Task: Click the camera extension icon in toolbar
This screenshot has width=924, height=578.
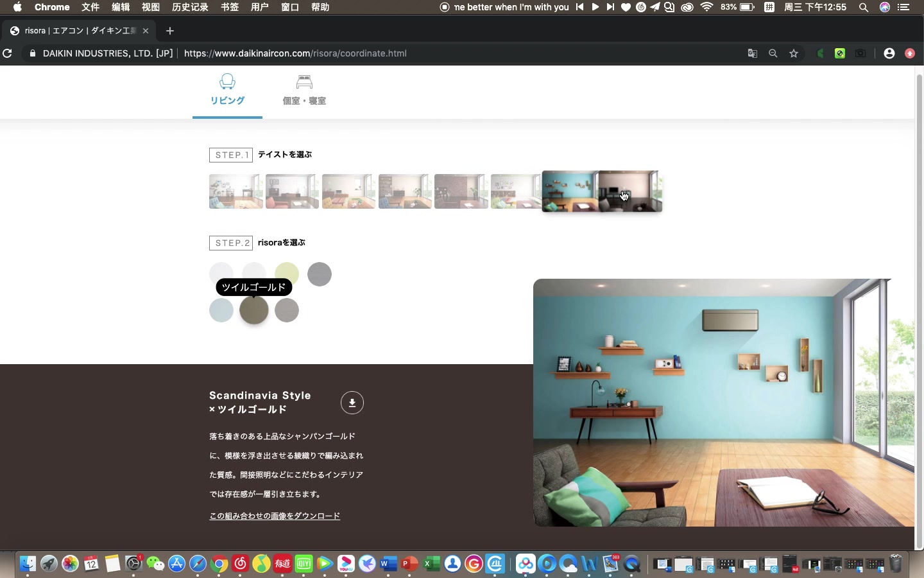Action: point(860,53)
